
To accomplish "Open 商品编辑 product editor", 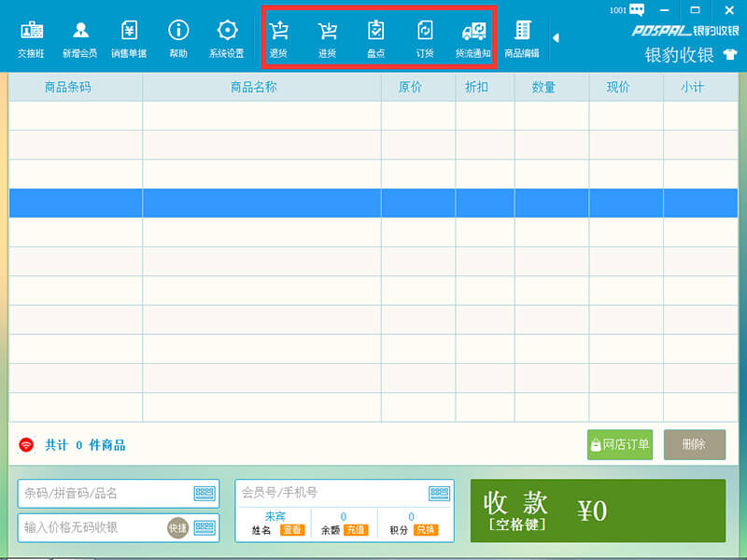I will [522, 37].
